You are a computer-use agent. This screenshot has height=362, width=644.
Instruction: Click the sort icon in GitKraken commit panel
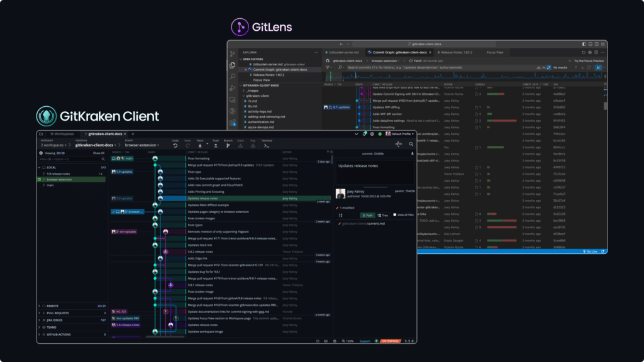(340, 215)
